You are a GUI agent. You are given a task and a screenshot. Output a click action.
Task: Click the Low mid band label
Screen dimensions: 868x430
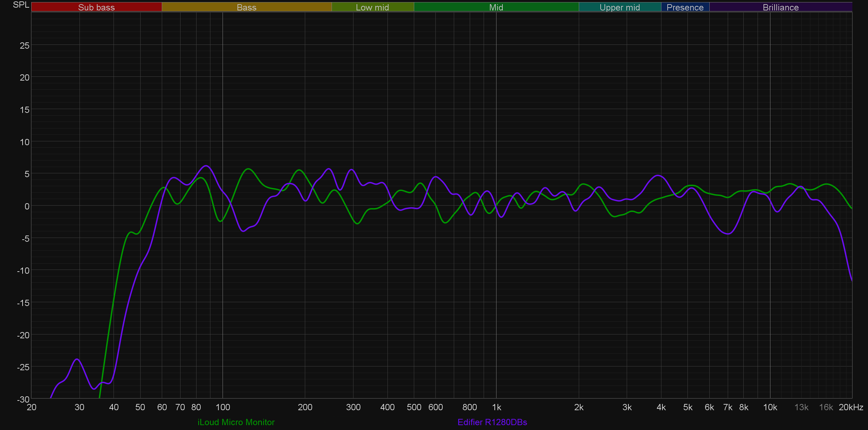[x=372, y=7]
